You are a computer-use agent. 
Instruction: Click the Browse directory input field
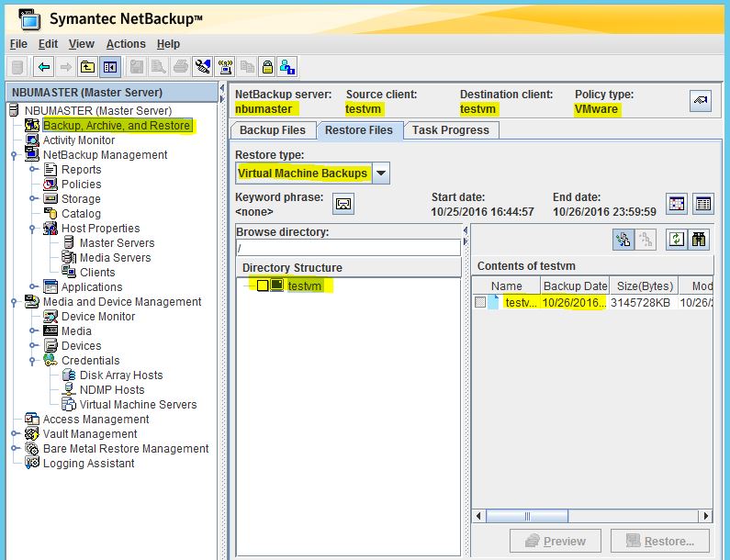(x=348, y=248)
